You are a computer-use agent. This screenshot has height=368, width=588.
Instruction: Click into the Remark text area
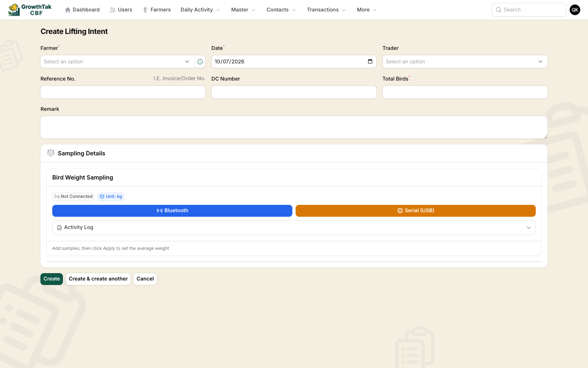tap(294, 128)
